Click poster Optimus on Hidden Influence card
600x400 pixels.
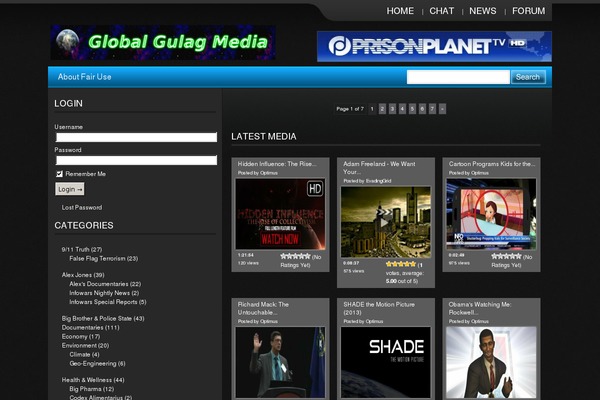269,173
